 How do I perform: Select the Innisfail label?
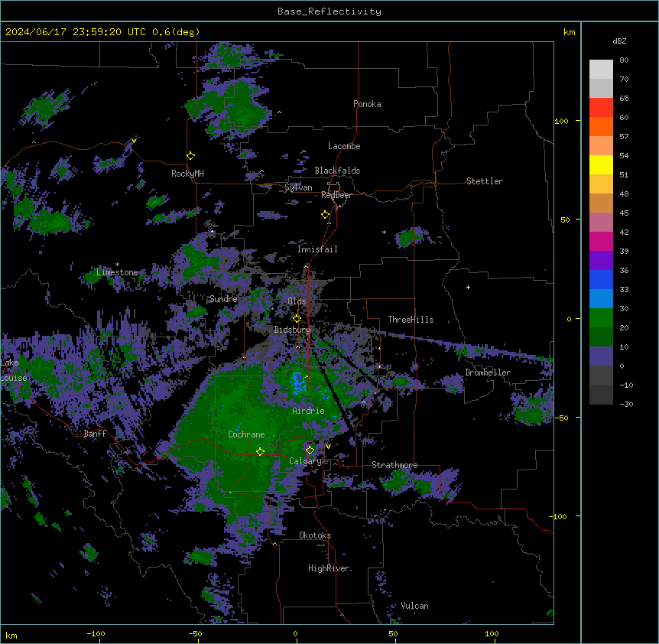(x=317, y=249)
